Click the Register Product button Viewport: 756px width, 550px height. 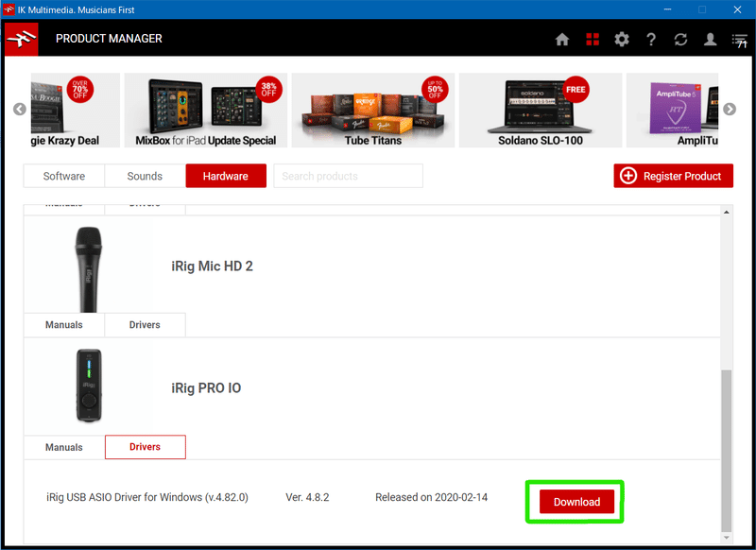pos(673,176)
